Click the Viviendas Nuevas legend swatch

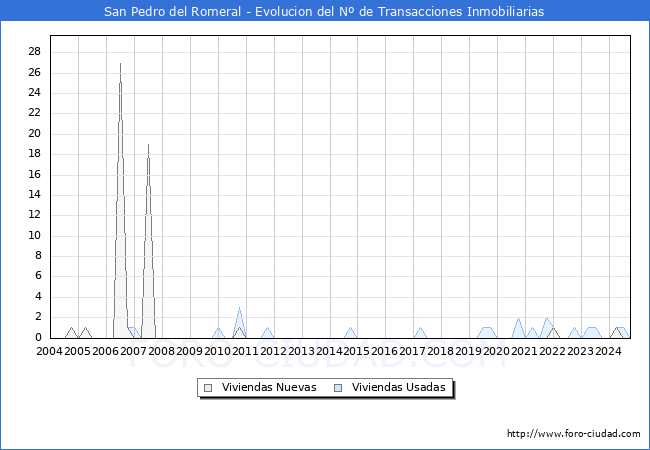pos(208,388)
